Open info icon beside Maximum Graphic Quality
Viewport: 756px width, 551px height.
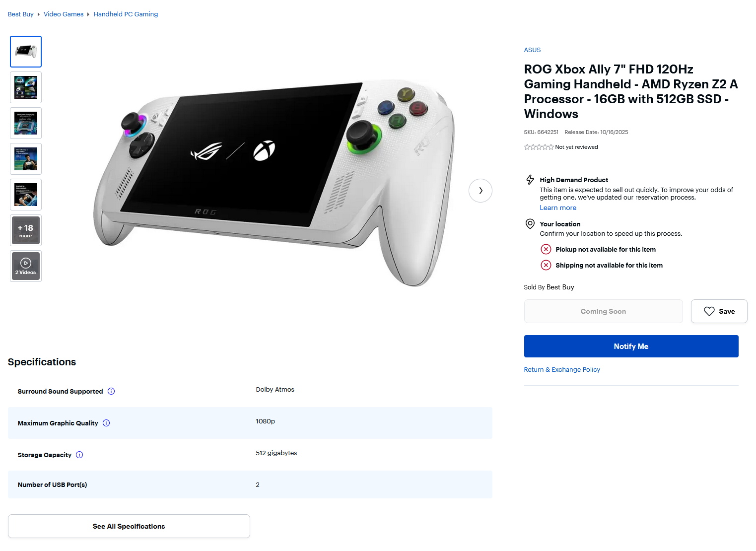[106, 423]
